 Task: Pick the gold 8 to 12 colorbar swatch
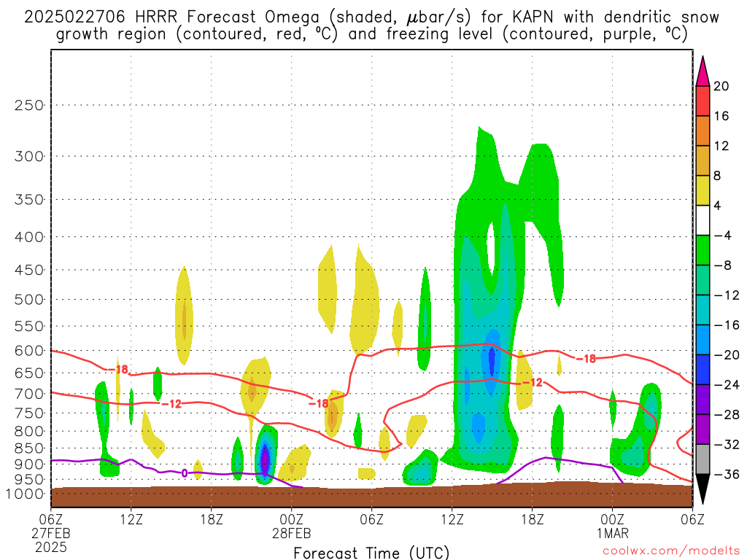703,161
